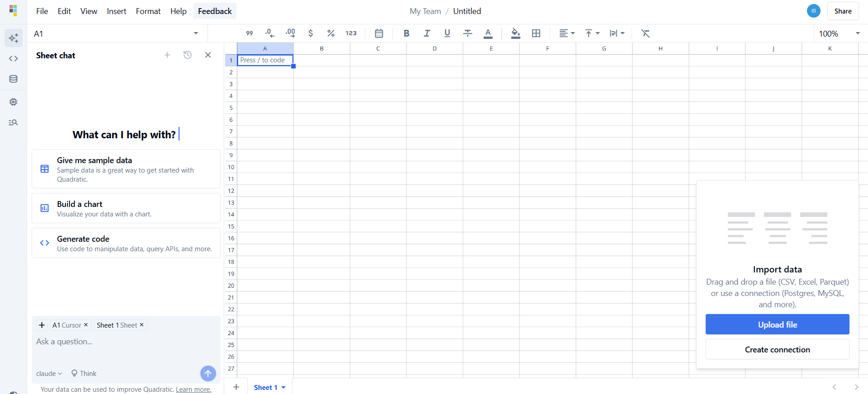
Task: Send chat message arrow button
Action: pos(208,374)
